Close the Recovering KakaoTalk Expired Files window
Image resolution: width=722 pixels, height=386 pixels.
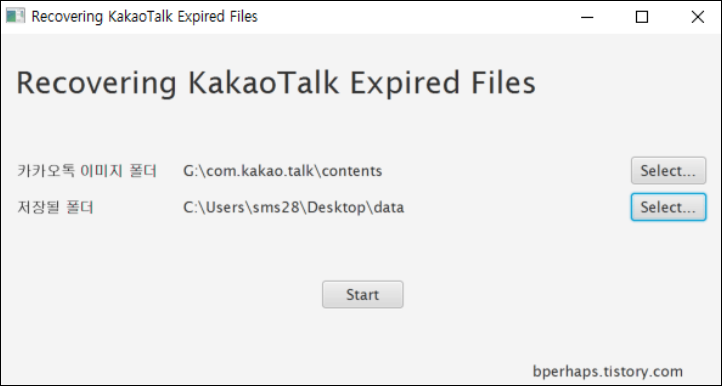[697, 17]
